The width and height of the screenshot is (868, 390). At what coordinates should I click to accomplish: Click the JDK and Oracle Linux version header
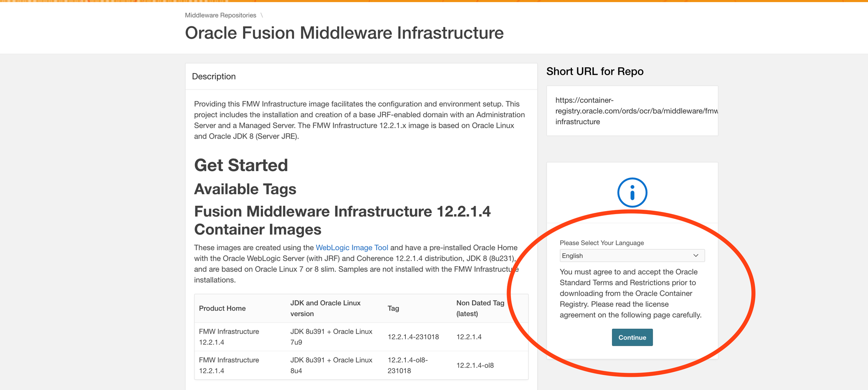(325, 308)
